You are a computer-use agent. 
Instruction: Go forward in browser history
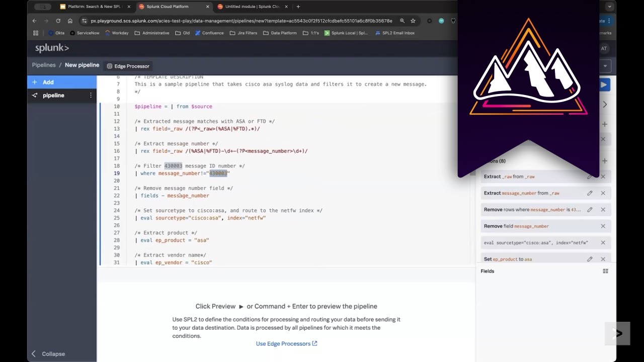click(46, 21)
